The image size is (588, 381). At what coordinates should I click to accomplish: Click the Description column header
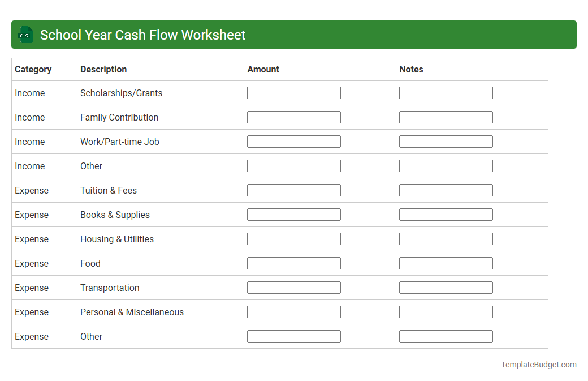click(103, 69)
